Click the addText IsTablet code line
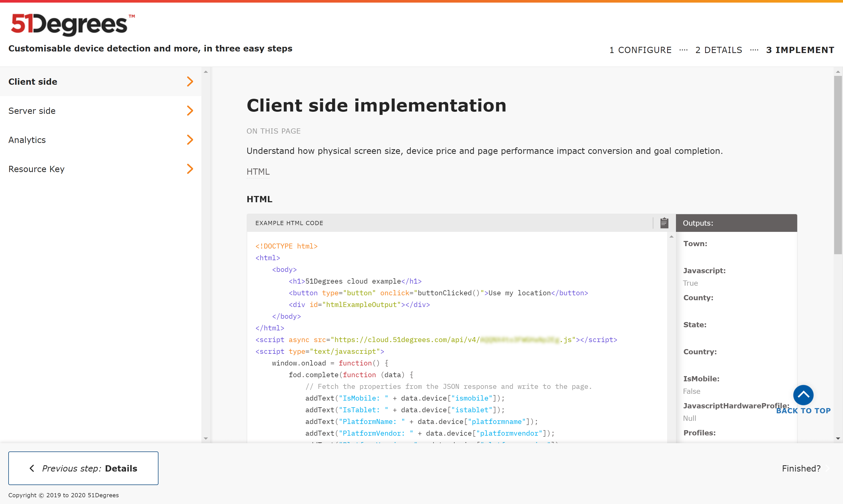The height and width of the screenshot is (504, 843). tap(405, 410)
